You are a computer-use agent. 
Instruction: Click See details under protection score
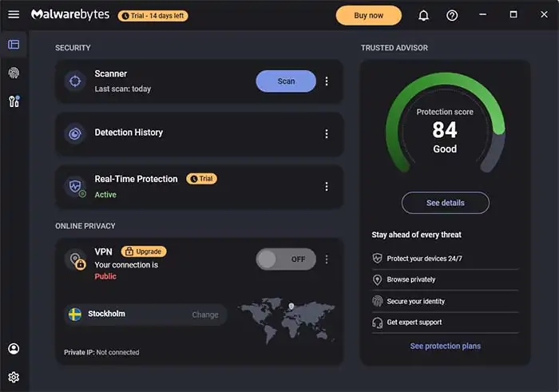tap(445, 203)
